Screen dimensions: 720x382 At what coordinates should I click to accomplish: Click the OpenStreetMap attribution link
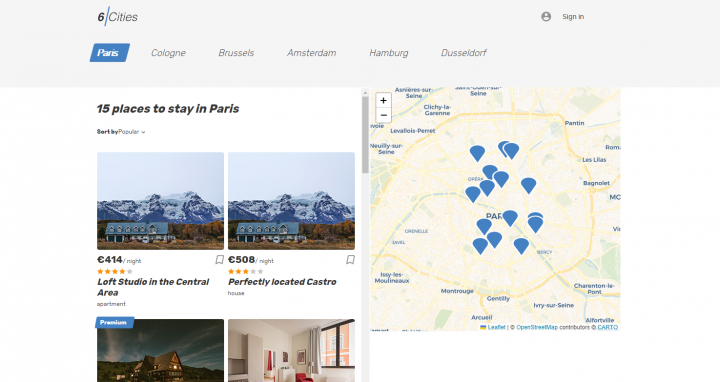[537, 327]
